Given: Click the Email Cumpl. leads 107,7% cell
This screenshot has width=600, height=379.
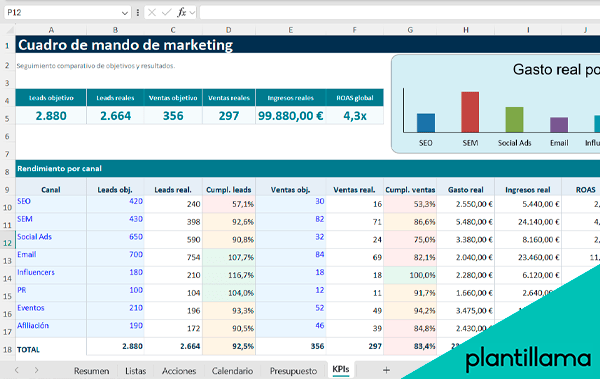Looking at the screenshot, I should [229, 257].
